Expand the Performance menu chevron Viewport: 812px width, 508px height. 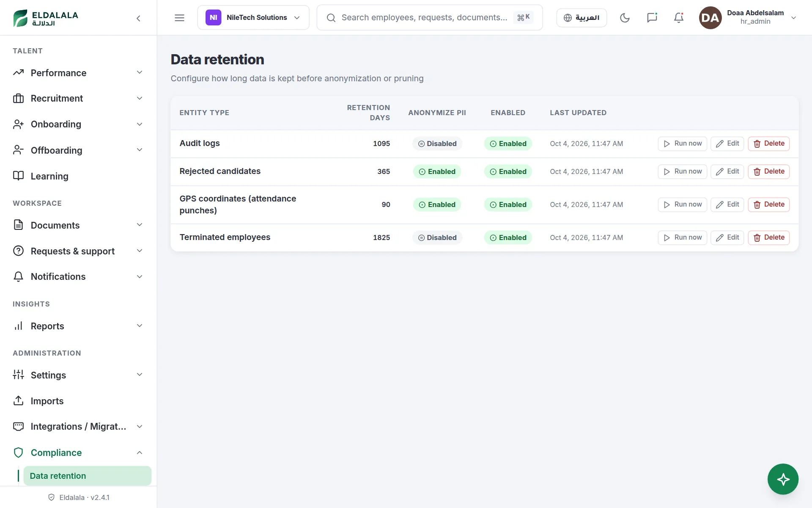[x=140, y=72]
